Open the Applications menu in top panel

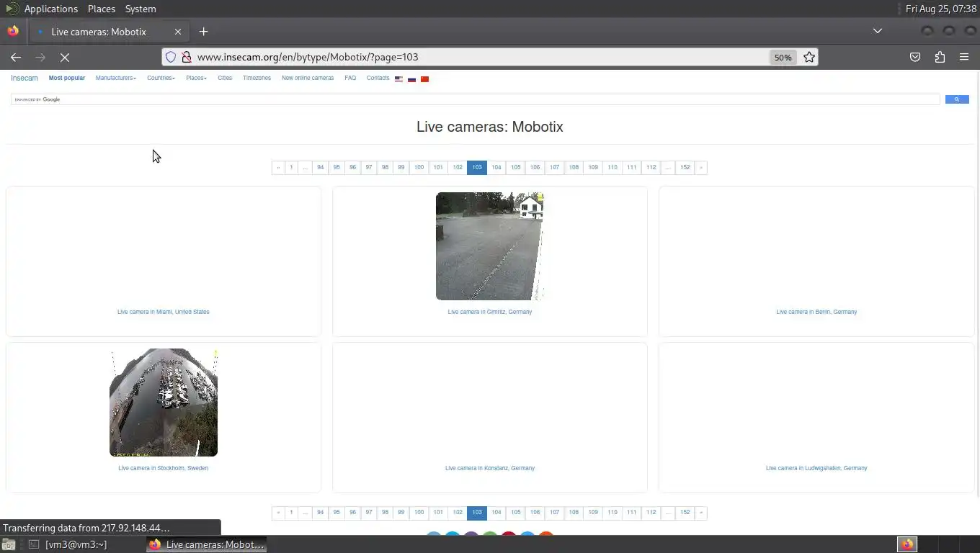pos(50,9)
